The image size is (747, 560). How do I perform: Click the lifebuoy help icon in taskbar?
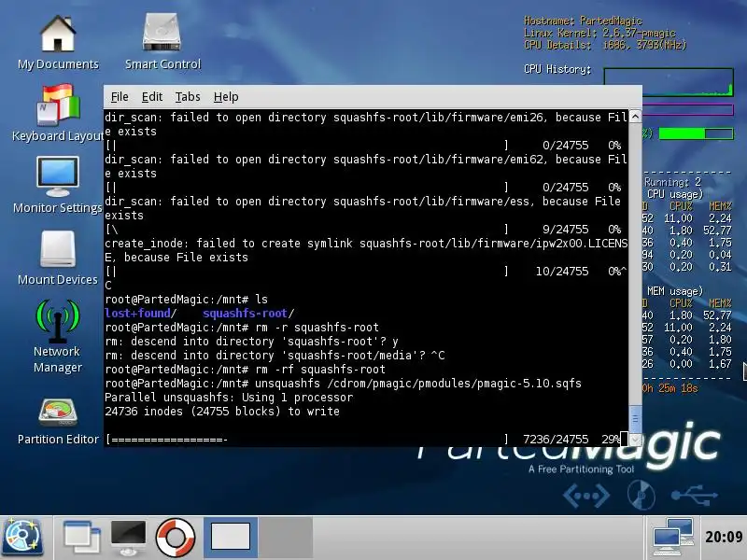pyautogui.click(x=176, y=538)
